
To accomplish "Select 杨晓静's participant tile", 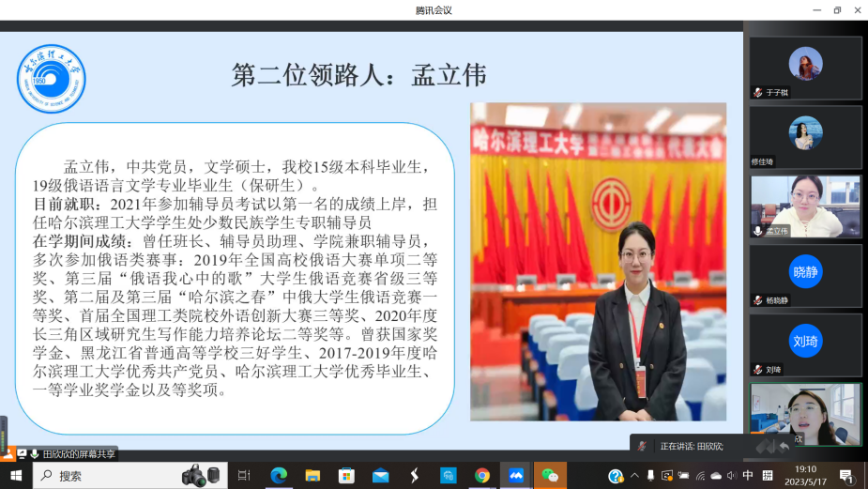I will coord(805,275).
